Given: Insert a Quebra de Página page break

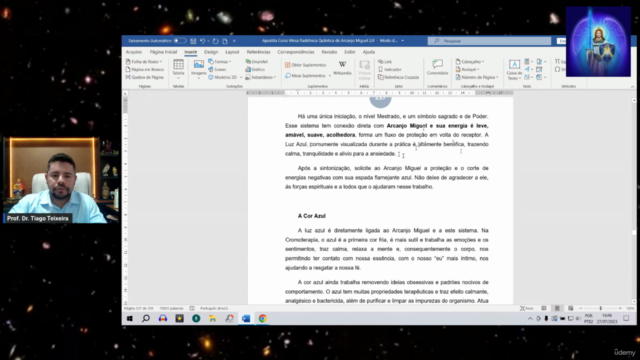Looking at the screenshot, I should (144, 77).
